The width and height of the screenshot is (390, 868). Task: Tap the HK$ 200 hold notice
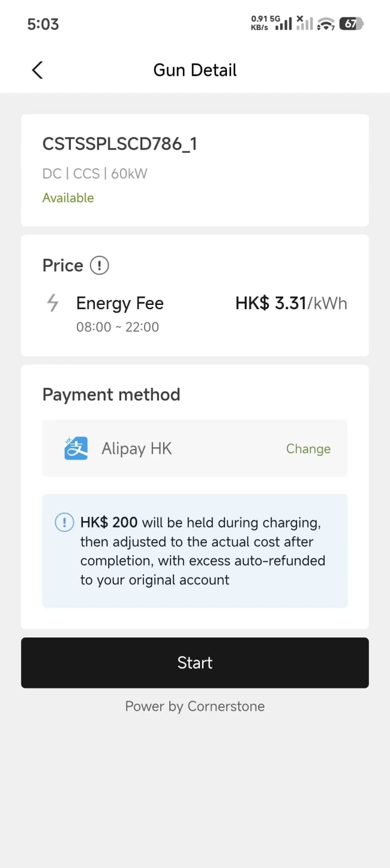tap(202, 551)
